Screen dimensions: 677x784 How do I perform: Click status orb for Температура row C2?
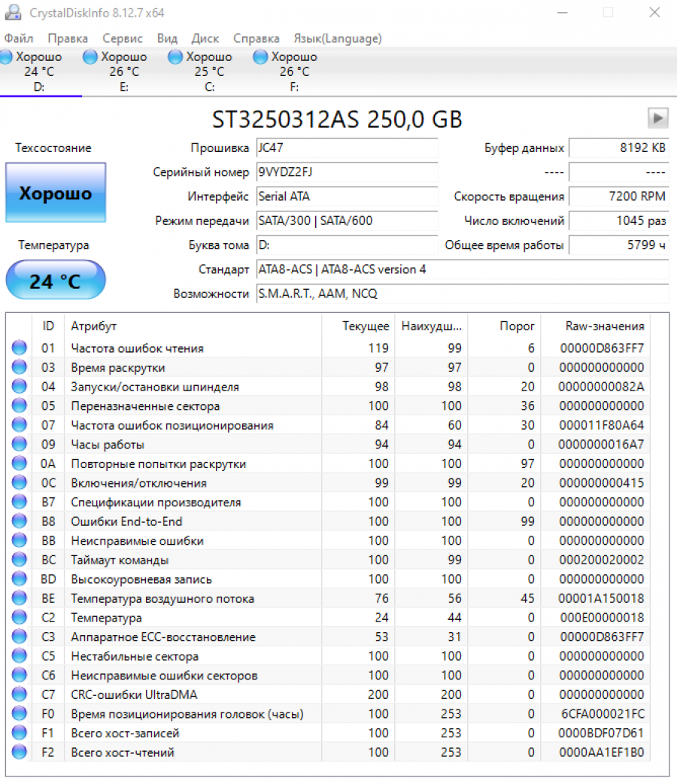pyautogui.click(x=19, y=618)
